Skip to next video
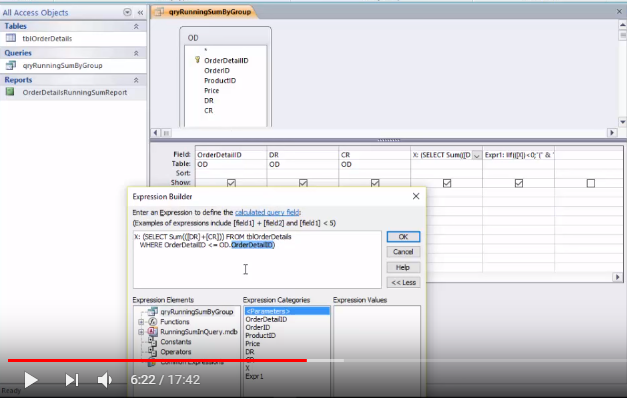The height and width of the screenshot is (399, 627). tap(72, 380)
